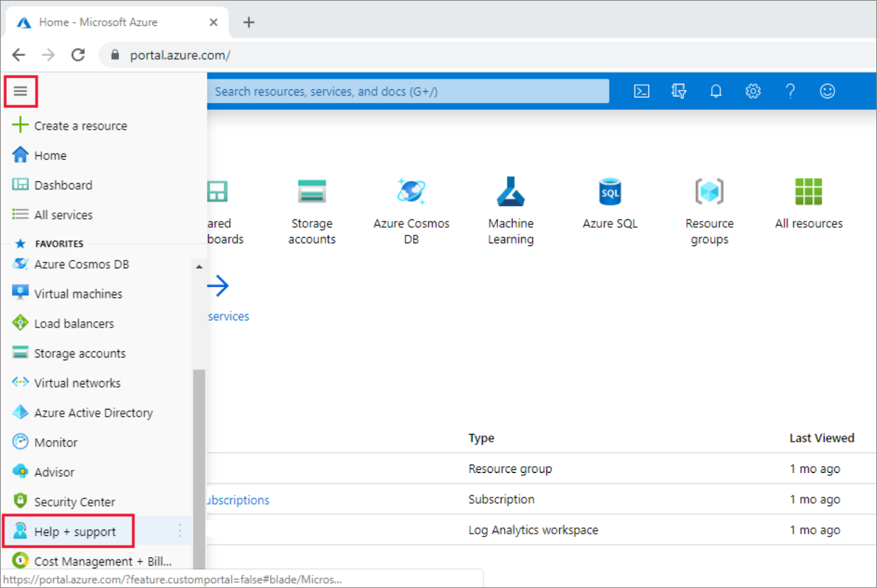877x588 pixels.
Task: View All resources via grid icon
Action: [x=809, y=192]
